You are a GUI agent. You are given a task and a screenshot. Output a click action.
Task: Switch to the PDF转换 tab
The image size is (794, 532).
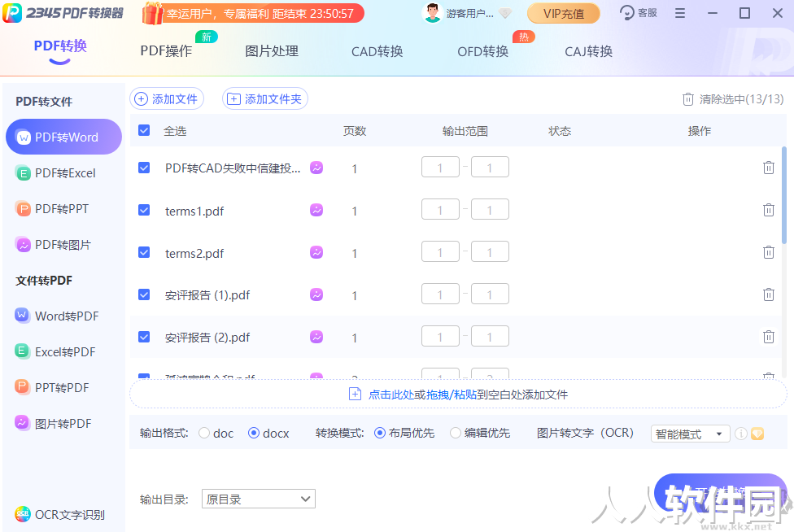coord(60,46)
